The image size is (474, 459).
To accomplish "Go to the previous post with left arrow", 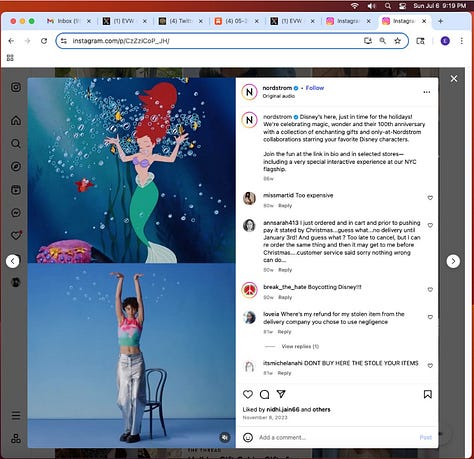I will tap(13, 261).
